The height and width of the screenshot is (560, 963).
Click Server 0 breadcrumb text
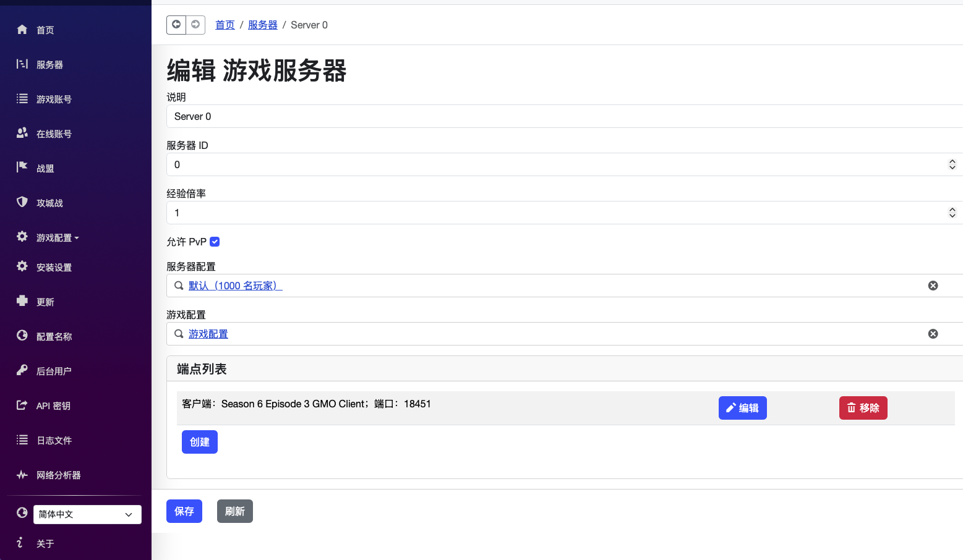[309, 25]
